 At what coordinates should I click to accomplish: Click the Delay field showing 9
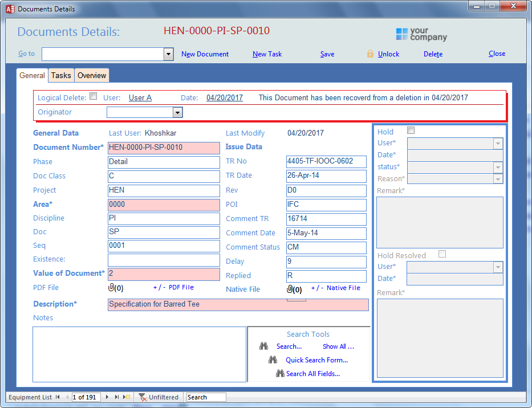click(x=326, y=262)
